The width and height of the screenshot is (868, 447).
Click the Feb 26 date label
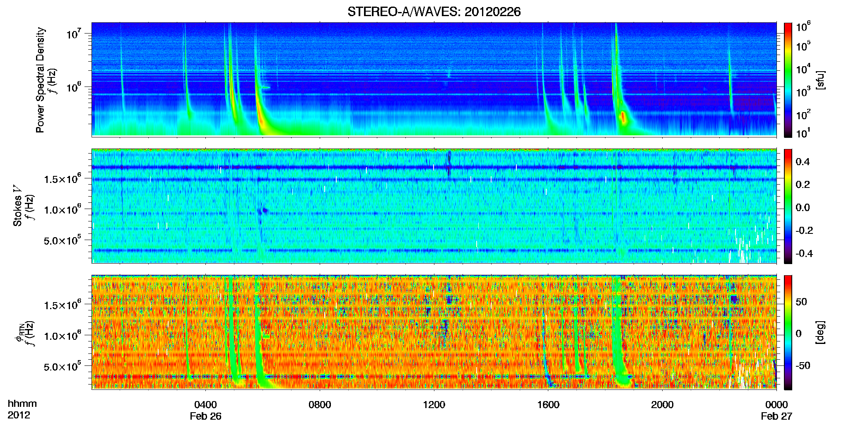click(x=205, y=416)
